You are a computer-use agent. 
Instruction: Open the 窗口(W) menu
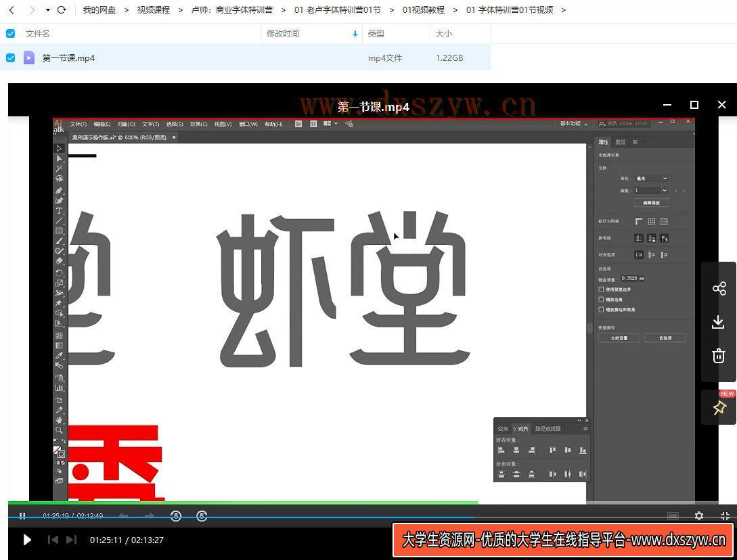[248, 124]
